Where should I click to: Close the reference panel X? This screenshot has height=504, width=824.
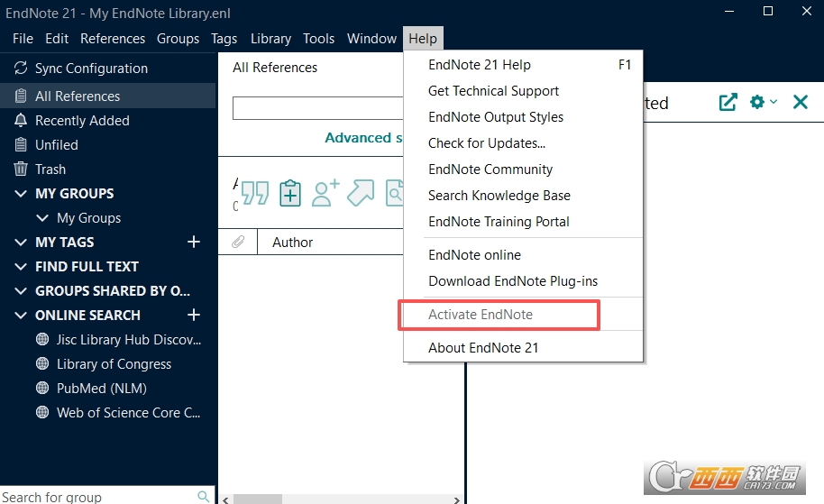click(800, 102)
